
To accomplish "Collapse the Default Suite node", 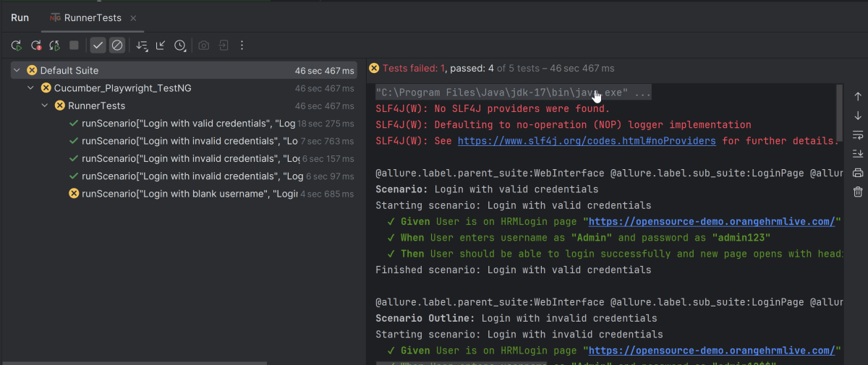I will (x=17, y=70).
